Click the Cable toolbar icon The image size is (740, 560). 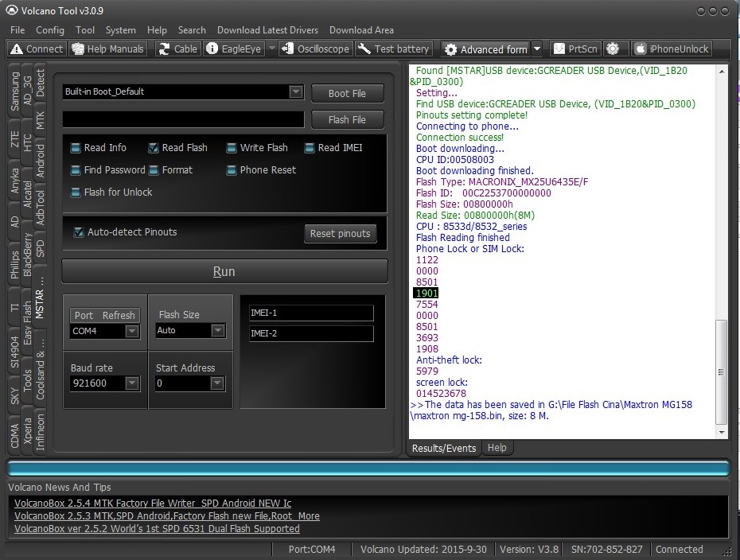(178, 49)
